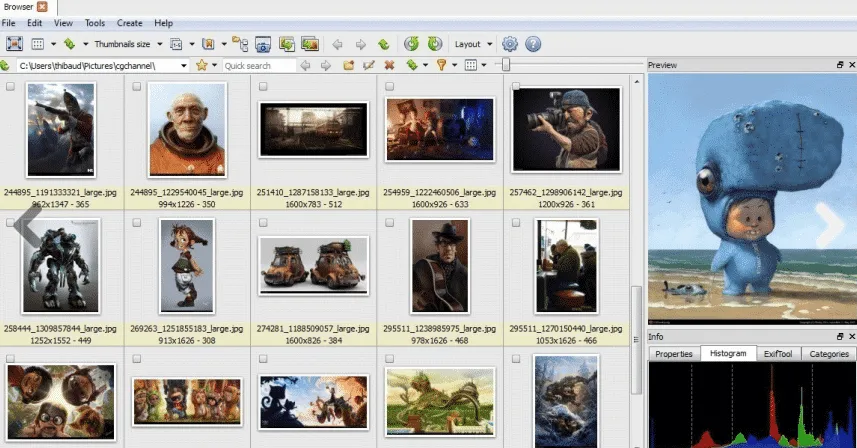
Task: Open the address path history dropdown
Action: [184, 66]
